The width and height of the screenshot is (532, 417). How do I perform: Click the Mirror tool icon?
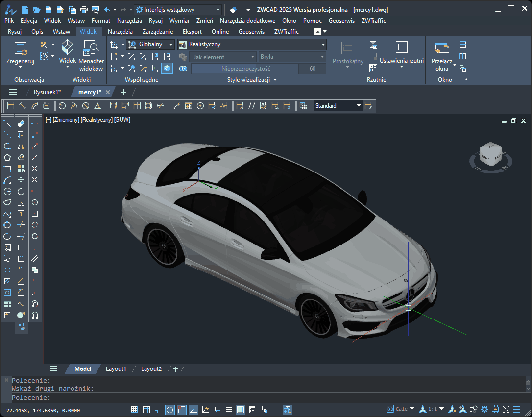tap(21, 146)
